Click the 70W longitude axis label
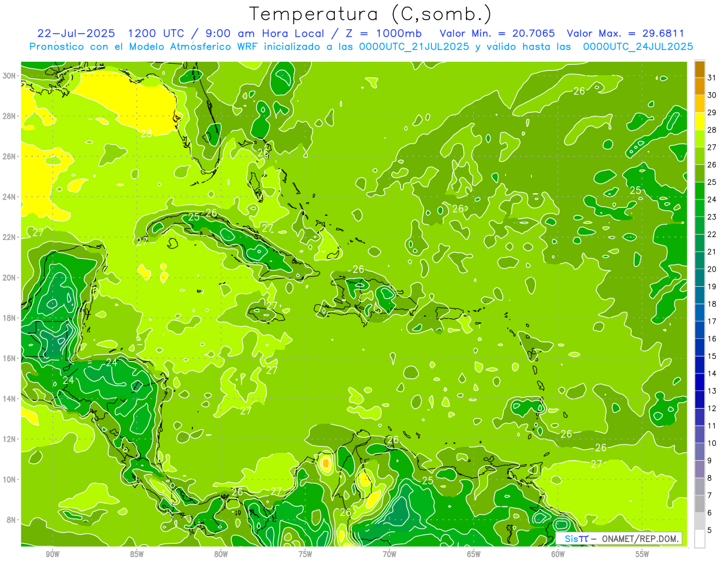The image size is (728, 562). click(389, 555)
